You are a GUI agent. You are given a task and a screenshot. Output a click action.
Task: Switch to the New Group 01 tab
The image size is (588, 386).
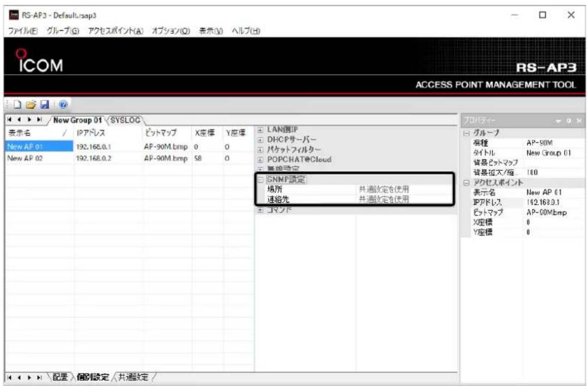coord(77,120)
